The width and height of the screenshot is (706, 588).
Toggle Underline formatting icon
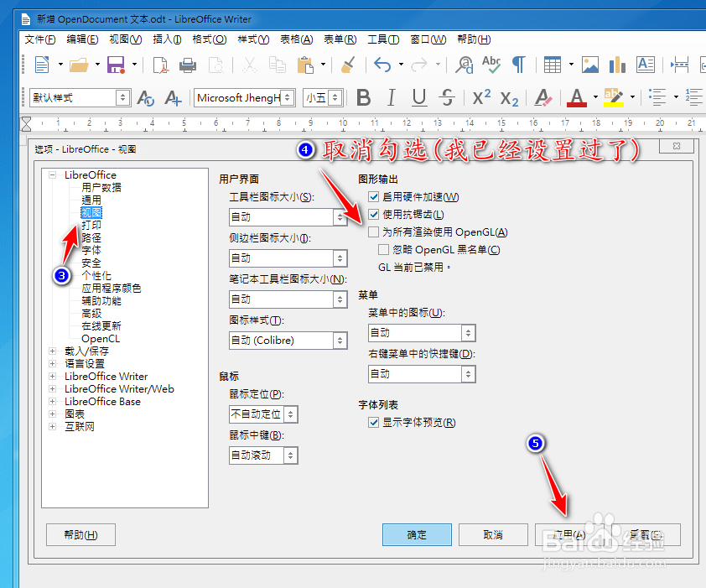[x=419, y=97]
